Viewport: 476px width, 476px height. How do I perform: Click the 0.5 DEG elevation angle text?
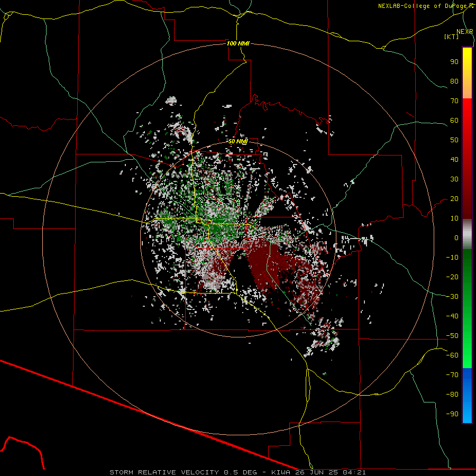241,472
